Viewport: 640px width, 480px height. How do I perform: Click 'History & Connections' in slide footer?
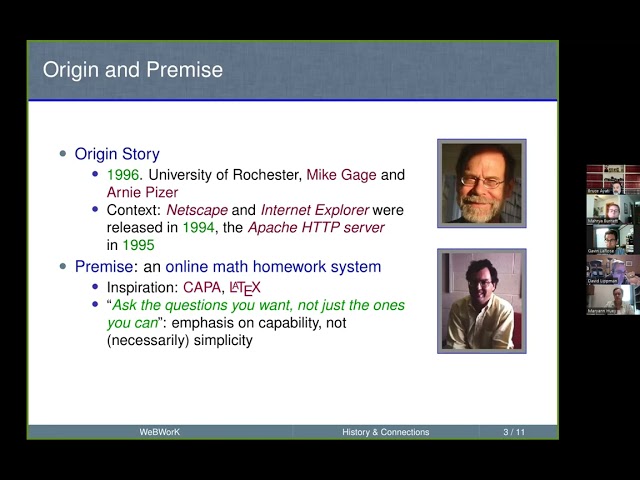(x=386, y=432)
